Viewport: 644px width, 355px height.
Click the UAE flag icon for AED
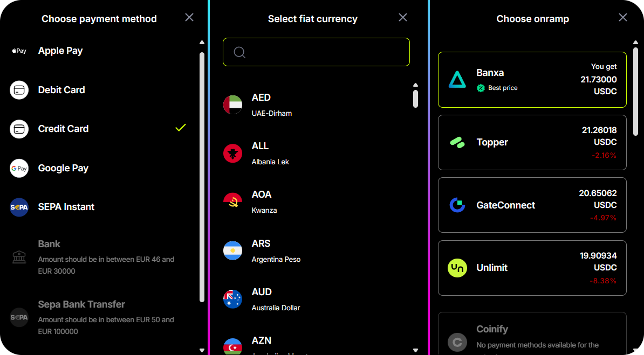[233, 105]
